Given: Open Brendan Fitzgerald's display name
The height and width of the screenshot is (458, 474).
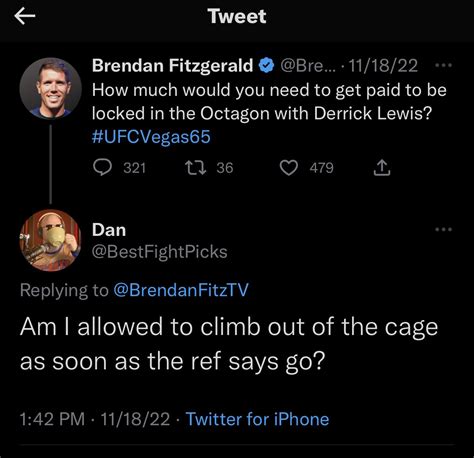Looking at the screenshot, I should coord(173,65).
